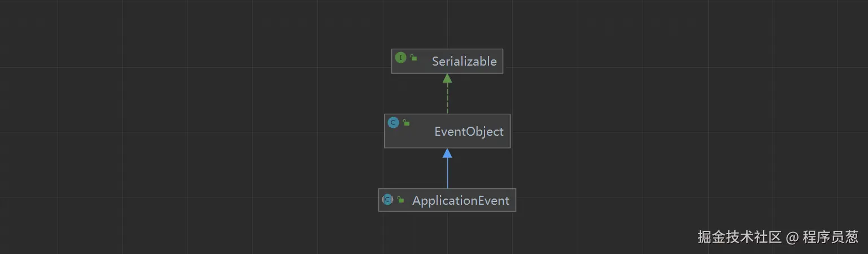The image size is (868, 254).
Task: Click the green implements arrowhead under Serializable
Action: coord(447,78)
